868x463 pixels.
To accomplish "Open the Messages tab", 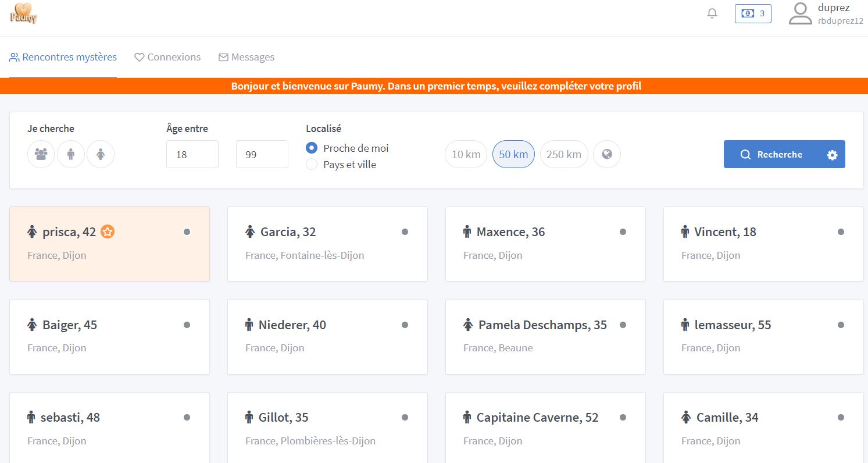I will pos(247,57).
